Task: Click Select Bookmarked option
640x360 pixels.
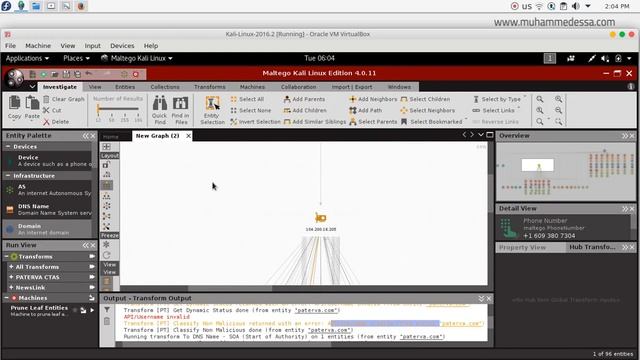Action: point(431,122)
